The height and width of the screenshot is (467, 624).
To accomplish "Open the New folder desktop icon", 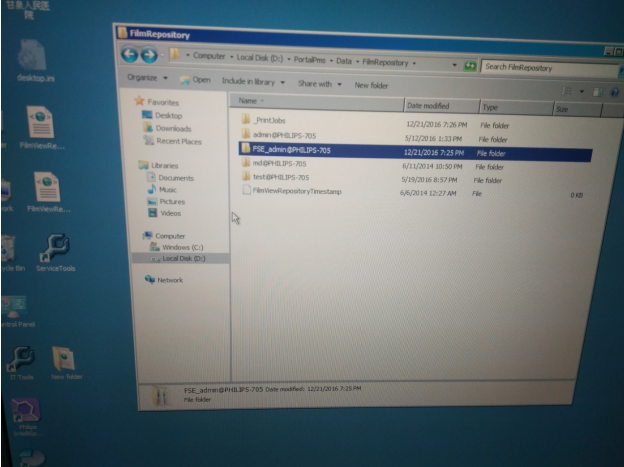I will 64,361.
